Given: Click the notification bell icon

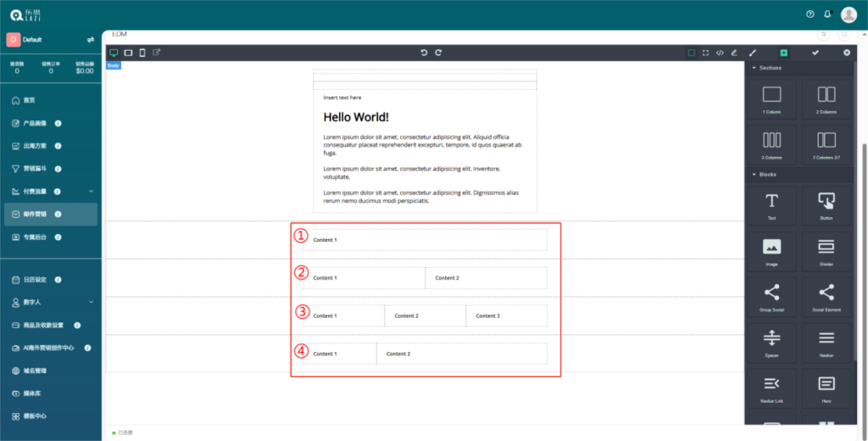Looking at the screenshot, I should click(x=827, y=14).
